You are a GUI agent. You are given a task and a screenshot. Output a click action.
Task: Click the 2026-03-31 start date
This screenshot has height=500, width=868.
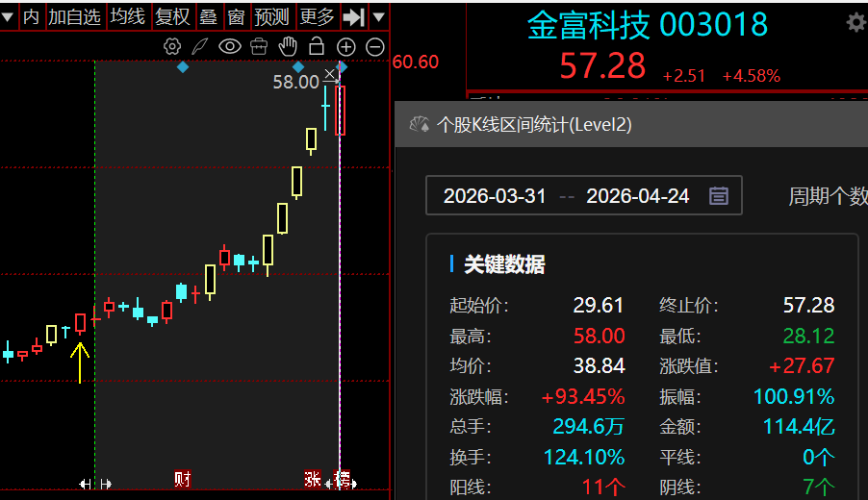tap(495, 196)
